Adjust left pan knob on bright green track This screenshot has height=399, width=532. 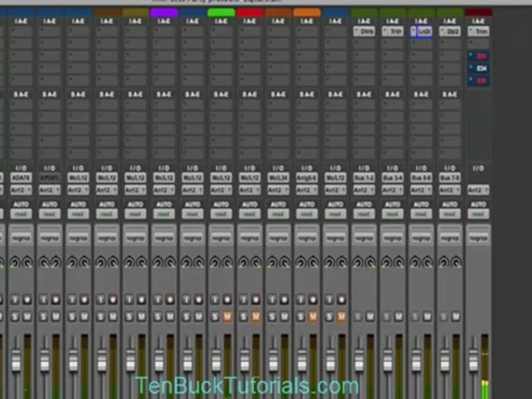(215, 262)
